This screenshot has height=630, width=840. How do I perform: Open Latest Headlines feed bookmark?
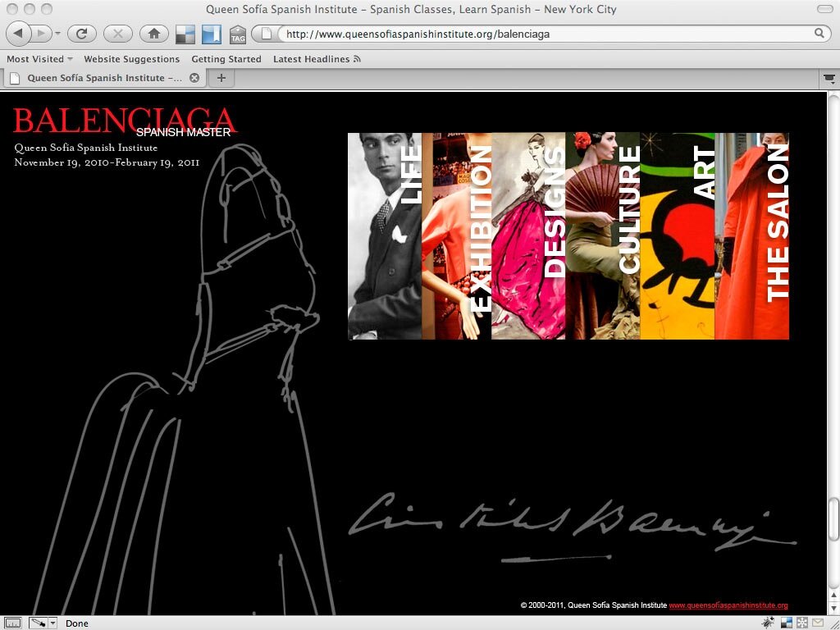(317, 59)
